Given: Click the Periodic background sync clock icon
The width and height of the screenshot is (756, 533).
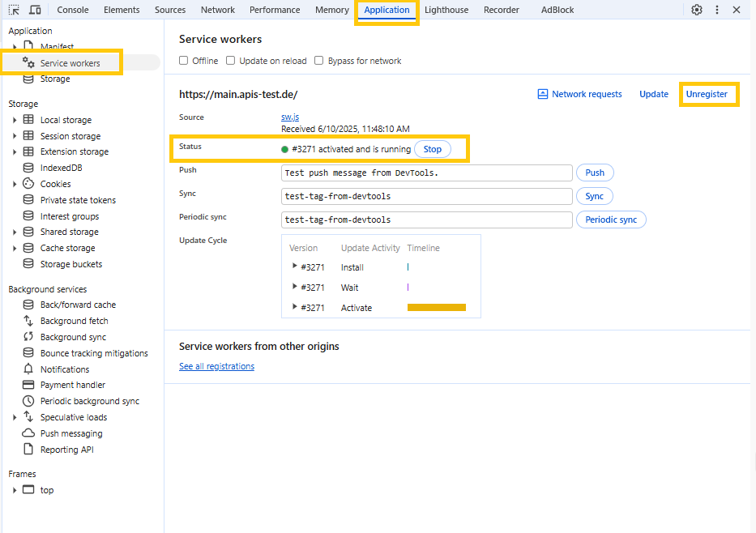Looking at the screenshot, I should tap(28, 401).
